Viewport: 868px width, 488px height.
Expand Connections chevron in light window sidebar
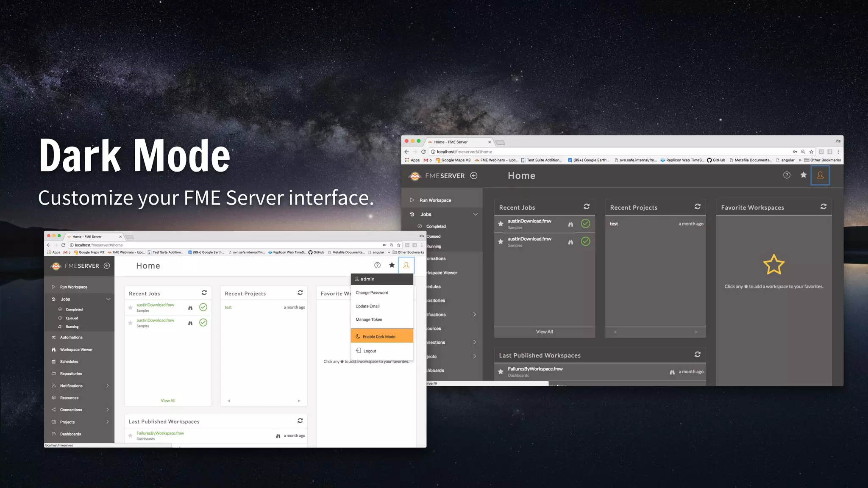108,410
